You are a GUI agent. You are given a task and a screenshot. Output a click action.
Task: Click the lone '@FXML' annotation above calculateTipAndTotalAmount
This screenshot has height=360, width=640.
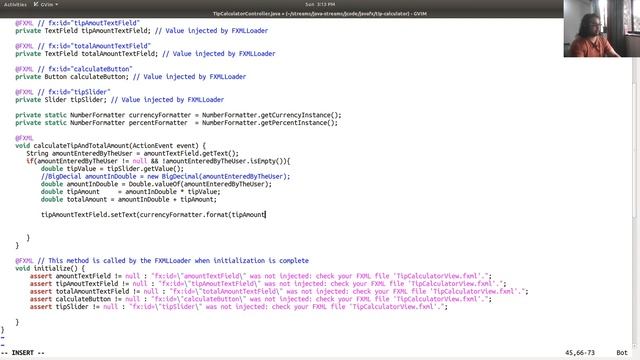click(24, 138)
